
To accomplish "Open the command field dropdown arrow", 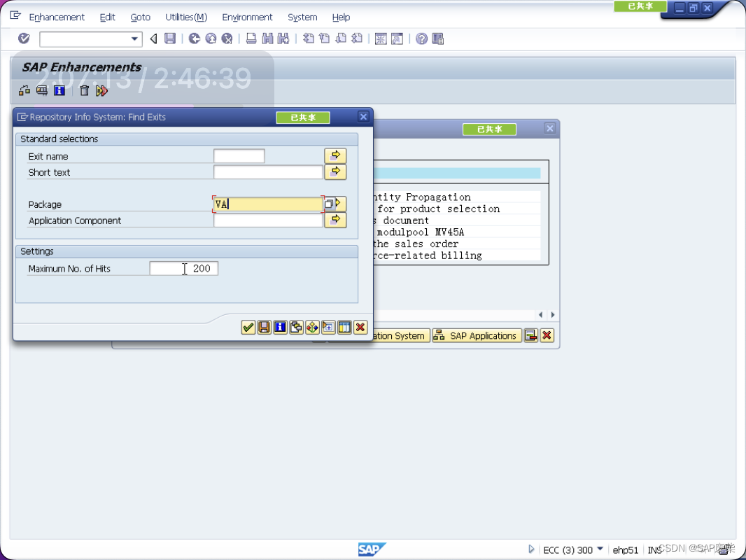I will point(134,39).
